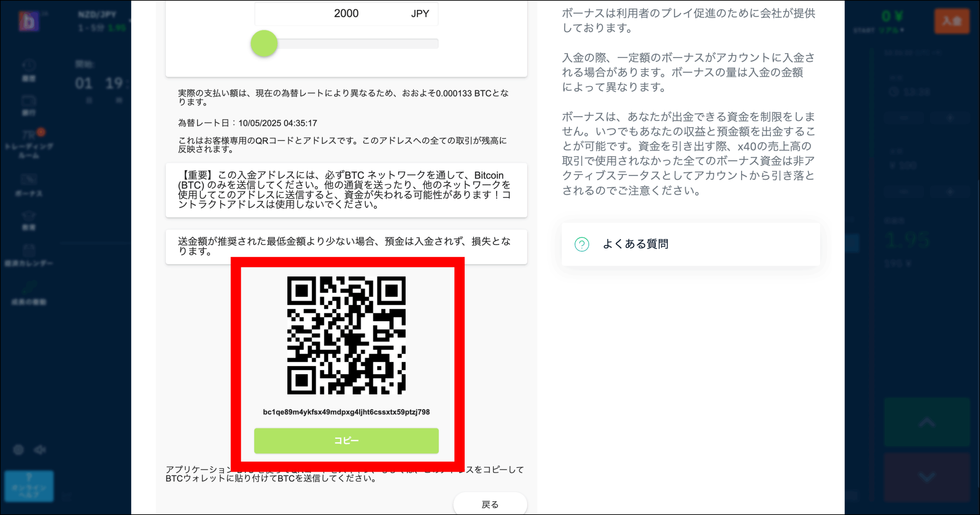980x515 pixels.
Task: Open the settings gear at sidebar bottom
Action: point(18,450)
